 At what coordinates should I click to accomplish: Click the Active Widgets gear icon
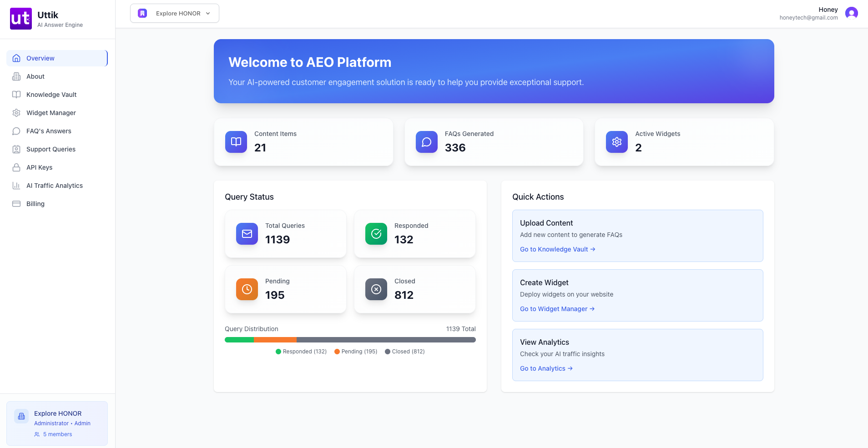[x=617, y=142]
